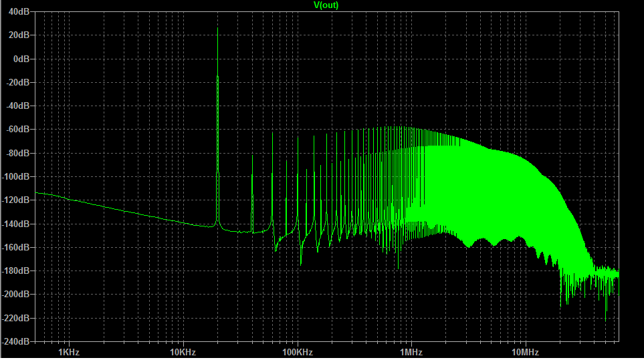644x360 pixels.
Task: Click the -20dB axis label
Action: (x=17, y=82)
